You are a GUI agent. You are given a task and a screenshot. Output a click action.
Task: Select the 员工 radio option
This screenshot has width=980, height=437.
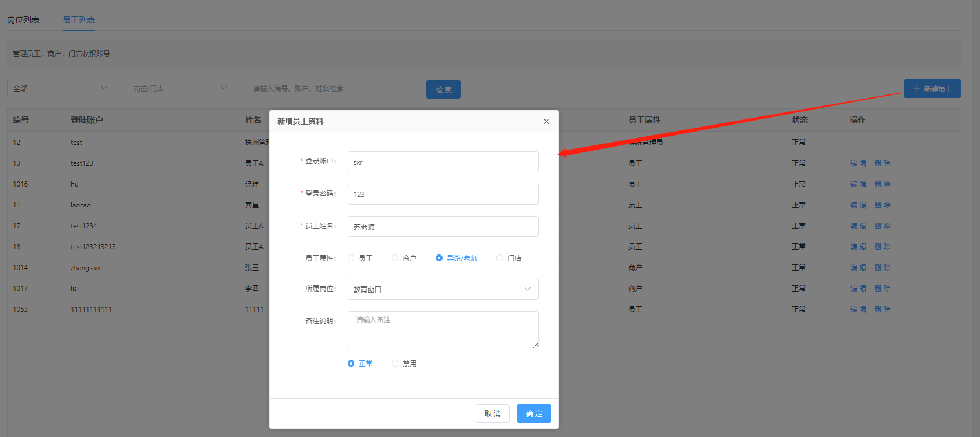click(351, 258)
